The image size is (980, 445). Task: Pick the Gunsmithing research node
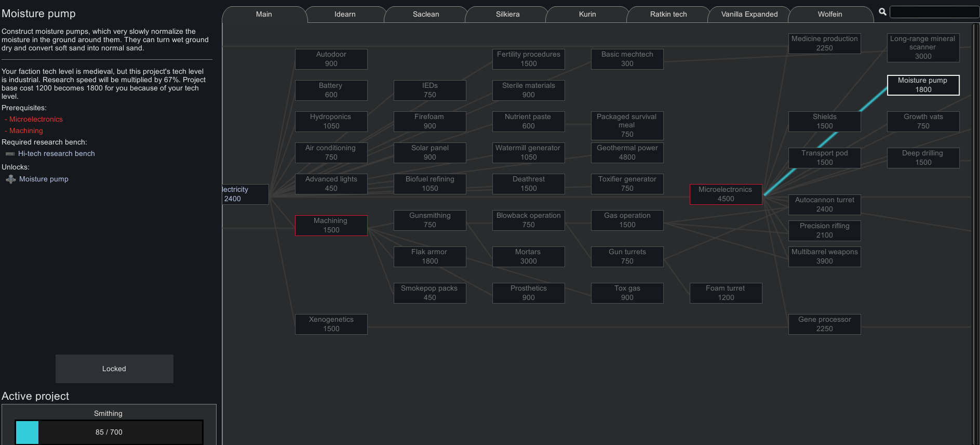tap(430, 220)
